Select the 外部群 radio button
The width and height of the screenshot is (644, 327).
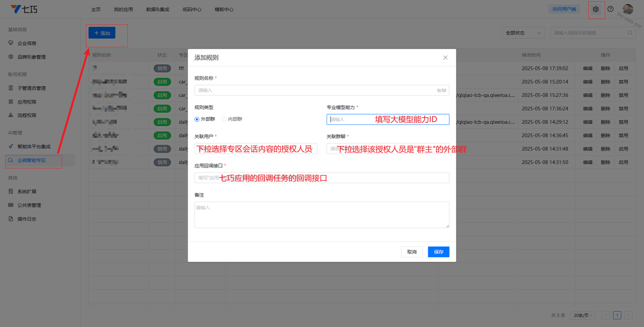tap(197, 119)
